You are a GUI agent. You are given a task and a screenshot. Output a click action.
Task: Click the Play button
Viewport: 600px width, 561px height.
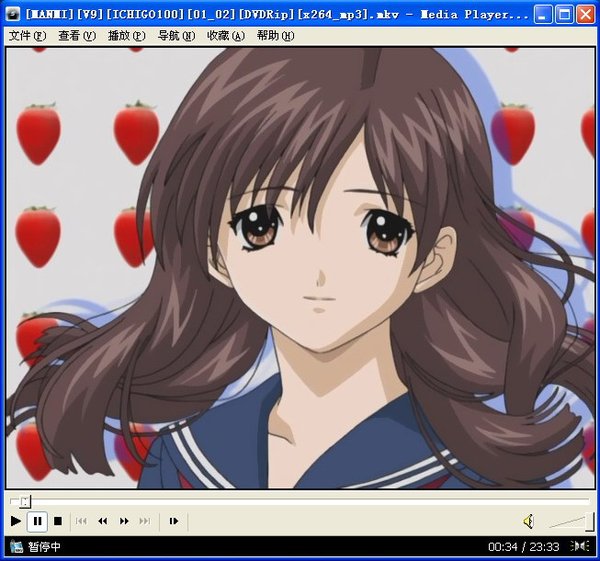pos(16,521)
